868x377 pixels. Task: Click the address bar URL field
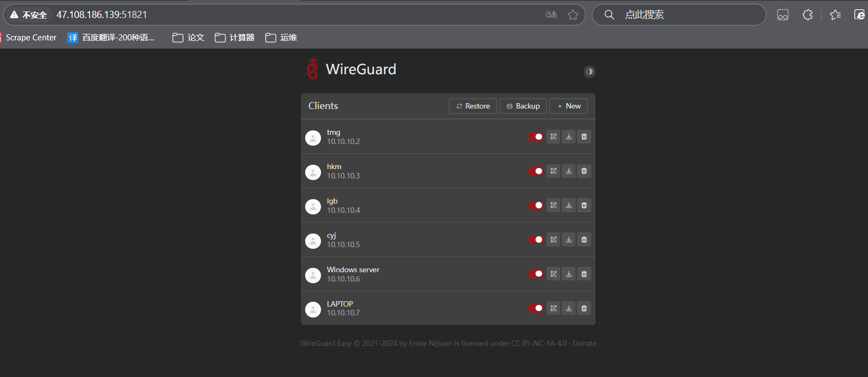tap(295, 15)
